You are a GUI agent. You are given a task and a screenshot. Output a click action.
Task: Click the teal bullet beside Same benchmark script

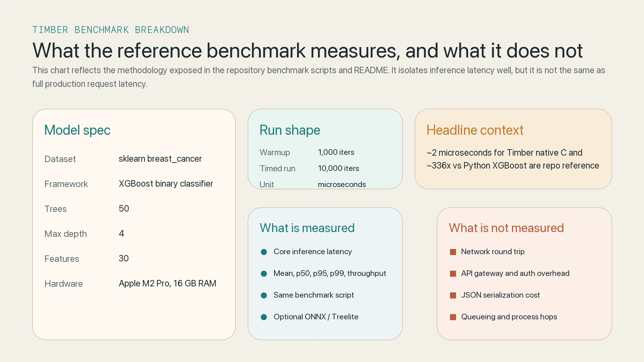[x=264, y=295]
